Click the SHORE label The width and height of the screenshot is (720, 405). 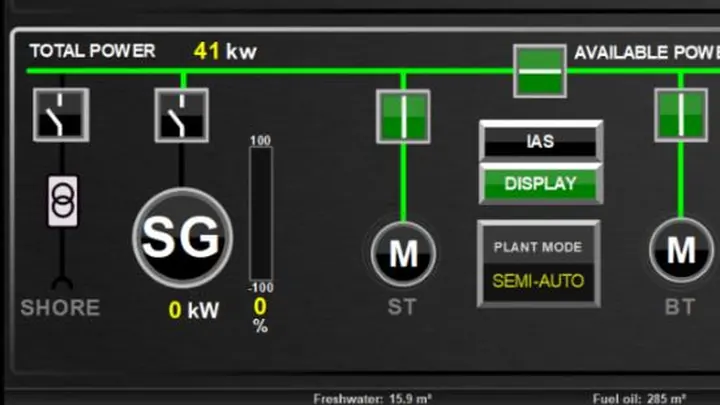click(60, 308)
